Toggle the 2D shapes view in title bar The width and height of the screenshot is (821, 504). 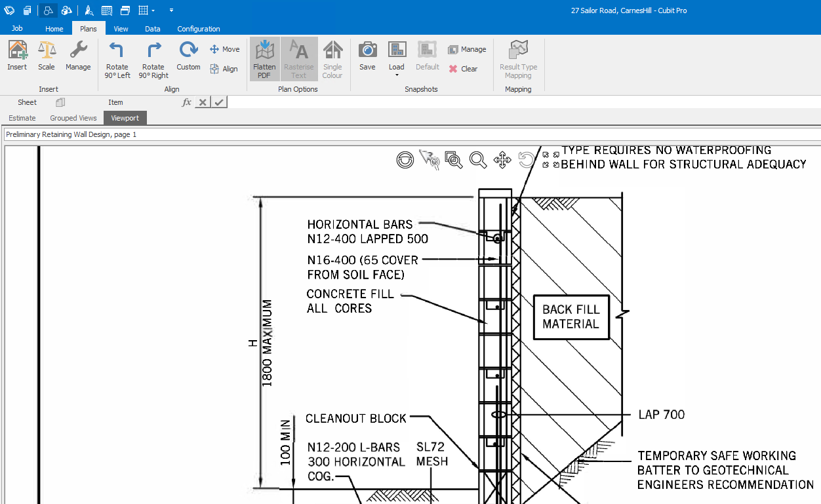49,10
